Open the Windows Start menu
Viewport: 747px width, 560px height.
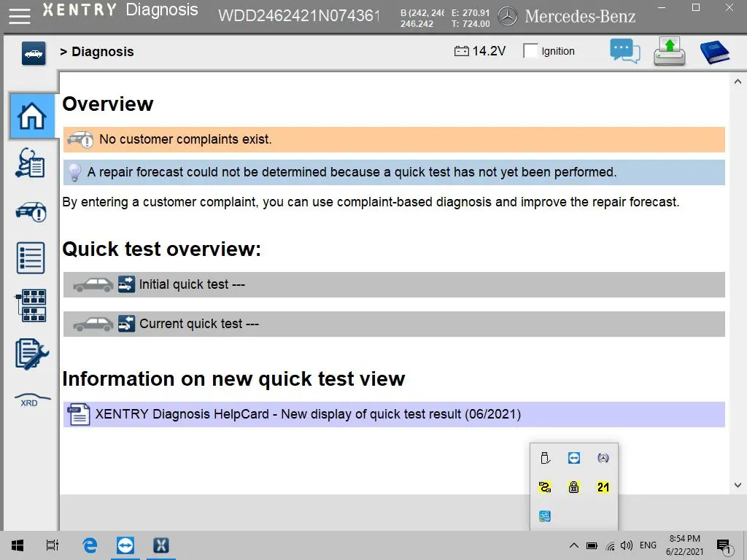tap(18, 545)
